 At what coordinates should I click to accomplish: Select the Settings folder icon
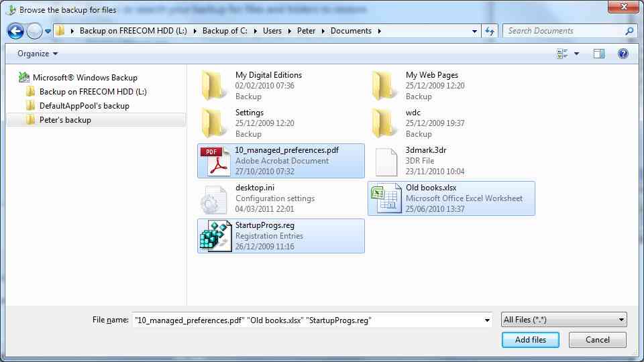tap(213, 123)
